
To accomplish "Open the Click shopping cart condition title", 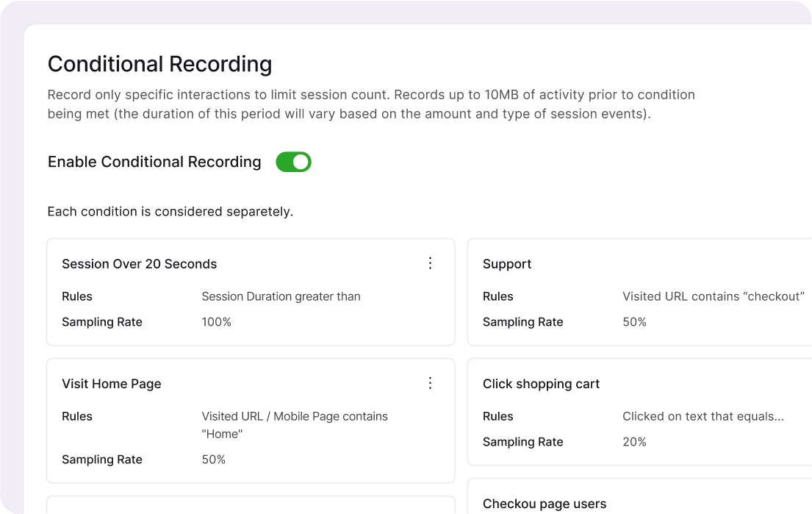I will pyautogui.click(x=541, y=384).
